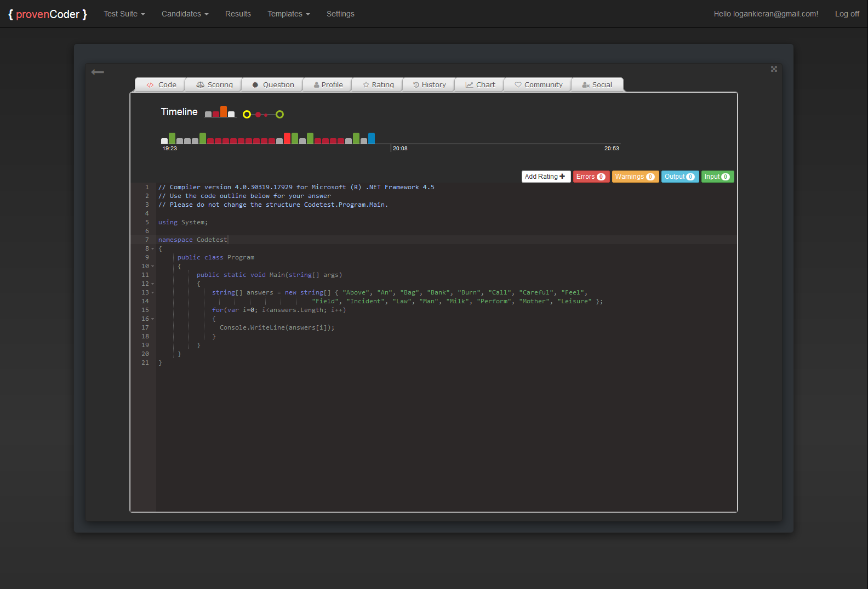Viewport: 868px width, 589px height.
Task: Select the tall bright red timeline bar
Action: (287, 138)
